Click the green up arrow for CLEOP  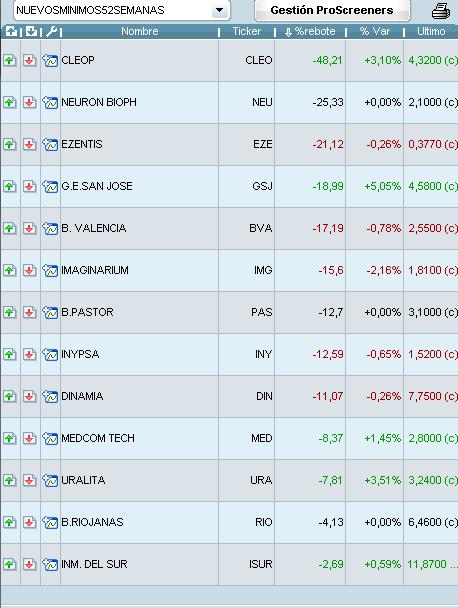[10, 60]
